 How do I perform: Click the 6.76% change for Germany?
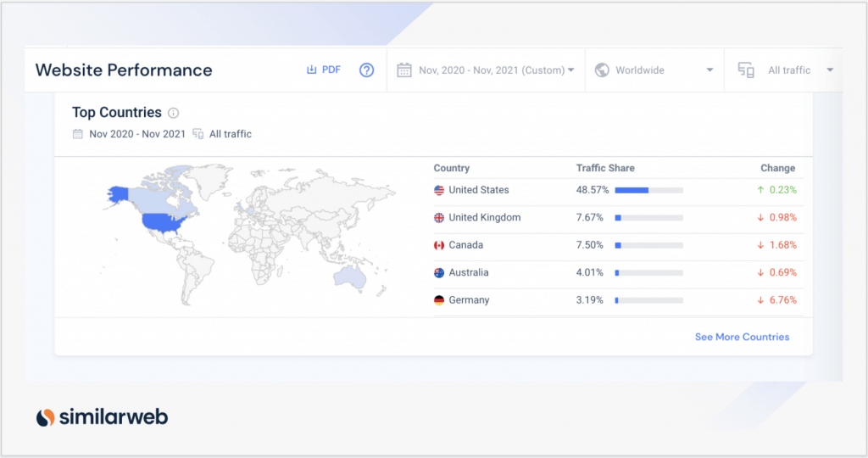click(776, 300)
